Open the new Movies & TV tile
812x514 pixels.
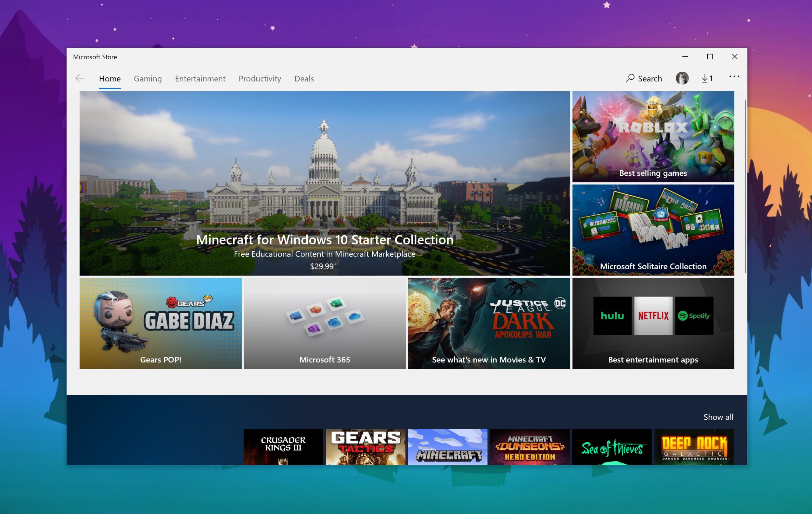[489, 323]
